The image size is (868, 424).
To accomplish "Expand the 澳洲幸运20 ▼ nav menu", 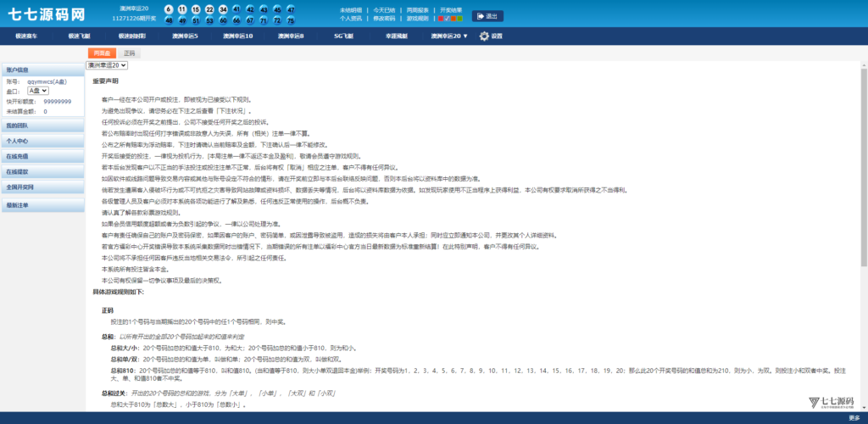I will 449,36.
